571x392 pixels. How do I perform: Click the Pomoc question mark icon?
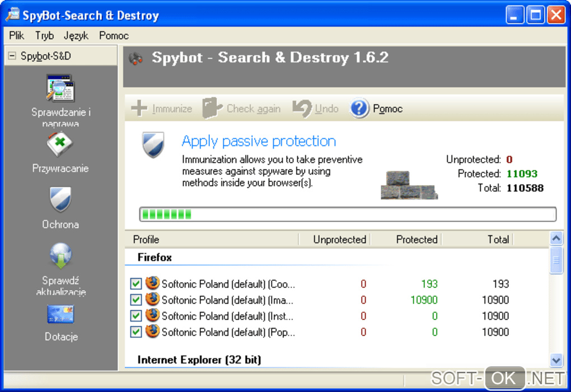pos(359,108)
